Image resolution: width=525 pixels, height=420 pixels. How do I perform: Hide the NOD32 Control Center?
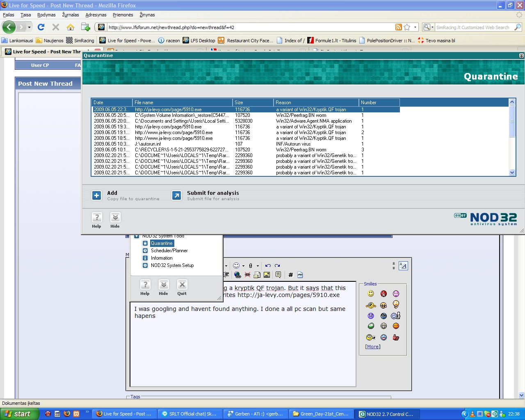[x=164, y=285]
